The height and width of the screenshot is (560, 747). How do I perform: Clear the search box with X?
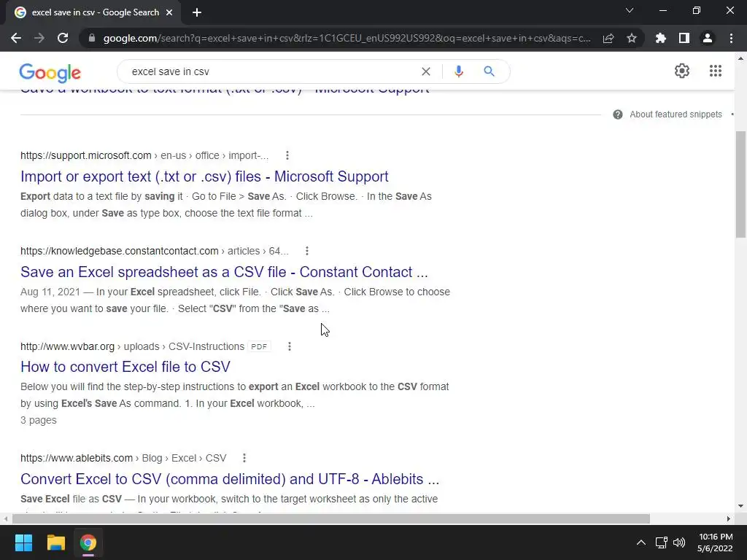426,71
